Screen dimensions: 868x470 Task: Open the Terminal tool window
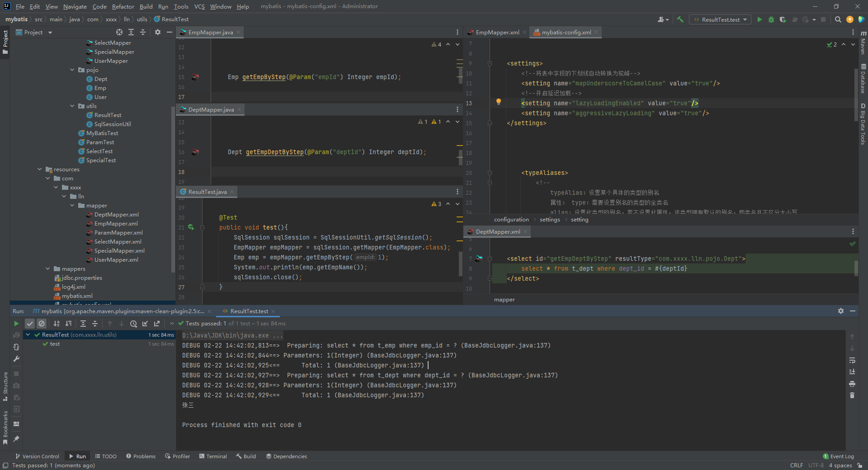(x=213, y=456)
